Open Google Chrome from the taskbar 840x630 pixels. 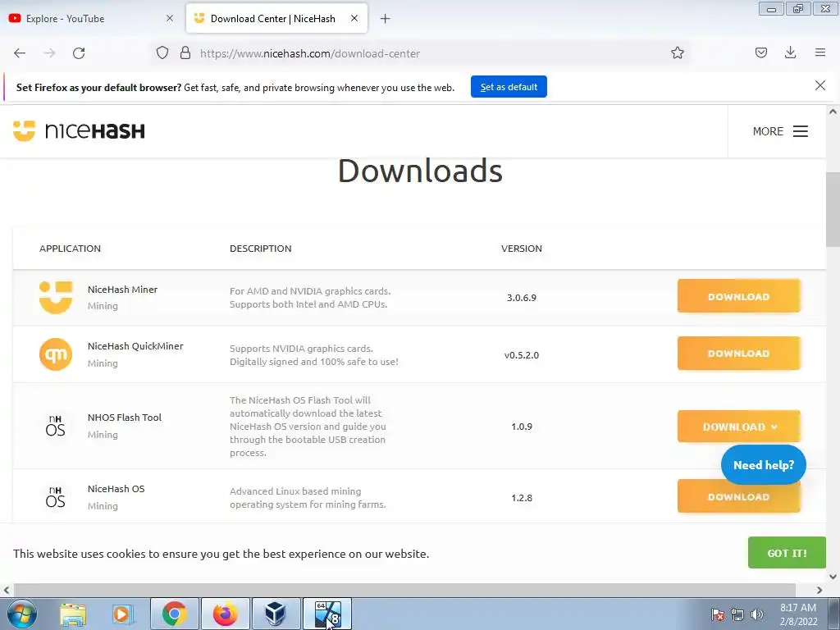click(x=175, y=614)
